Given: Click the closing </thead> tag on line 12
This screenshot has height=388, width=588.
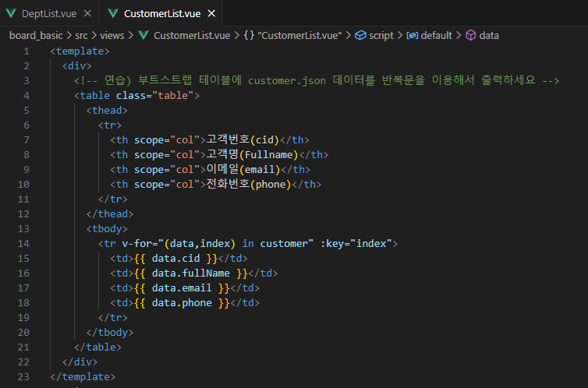Looking at the screenshot, I should click(110, 214).
